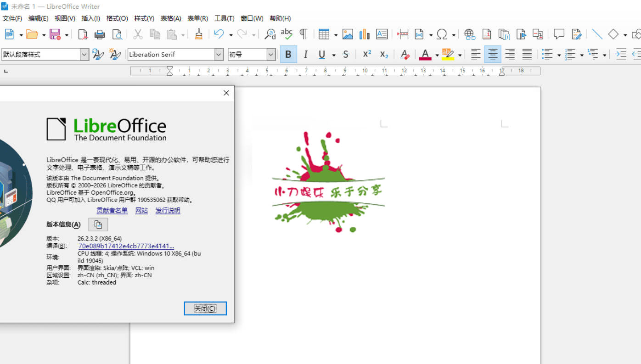Click the Update Selected Style icon
641x364 pixels.
pyautogui.click(x=98, y=55)
